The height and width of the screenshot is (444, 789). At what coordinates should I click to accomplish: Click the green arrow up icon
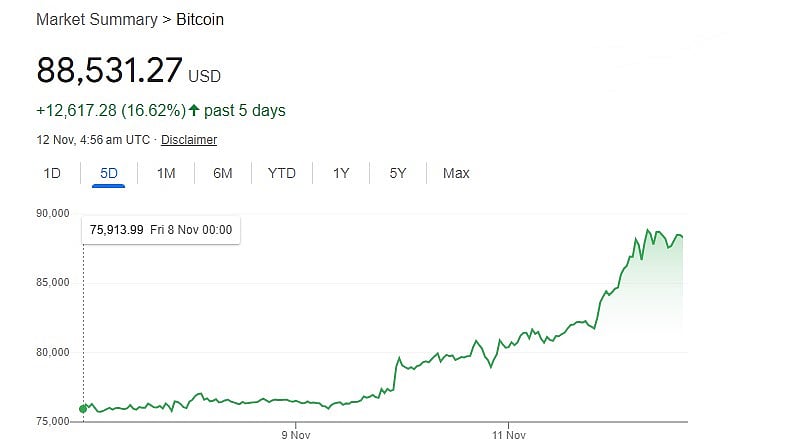[195, 110]
